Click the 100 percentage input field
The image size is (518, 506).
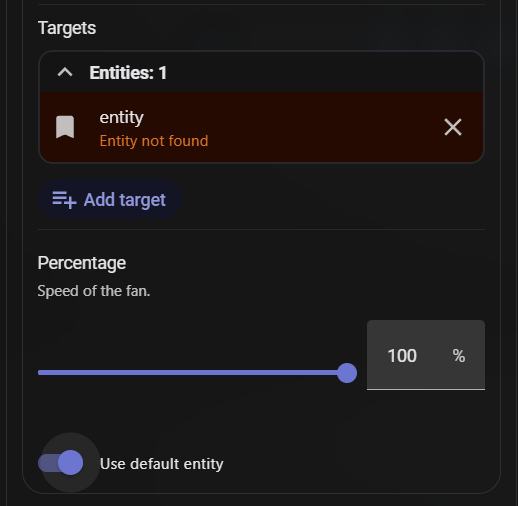tap(426, 355)
